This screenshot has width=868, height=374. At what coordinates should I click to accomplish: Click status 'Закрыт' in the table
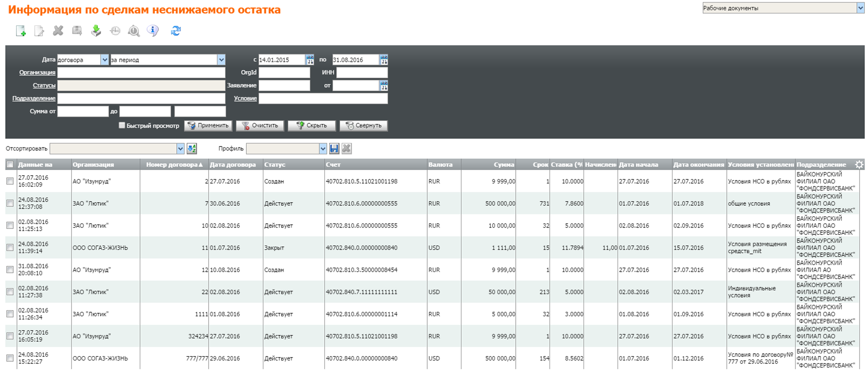pos(274,248)
